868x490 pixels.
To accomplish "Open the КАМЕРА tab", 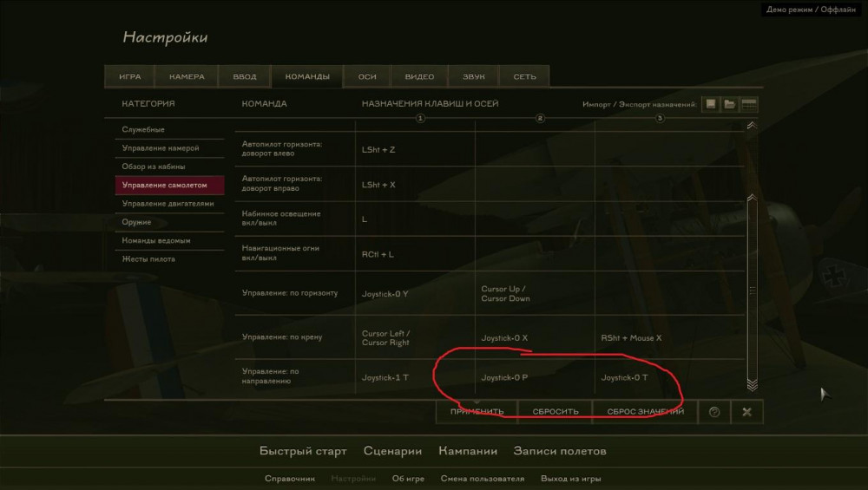I will click(187, 77).
